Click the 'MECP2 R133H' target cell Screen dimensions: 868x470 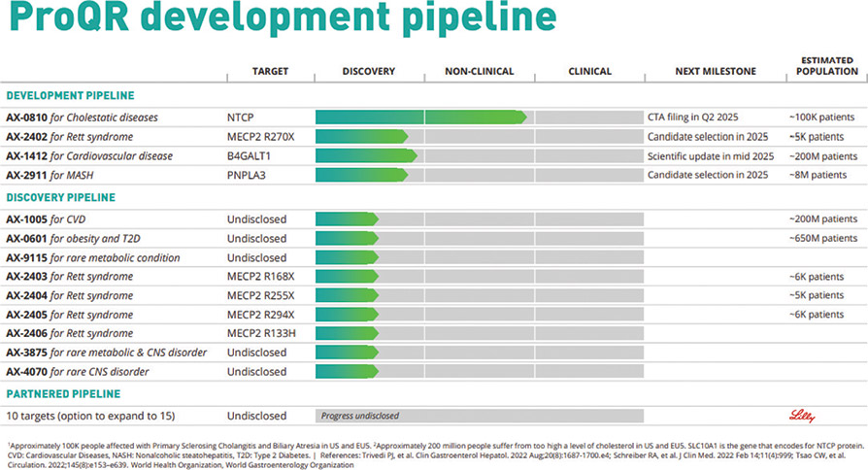261,333
